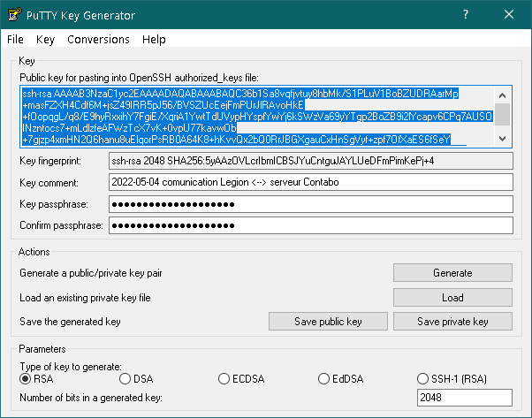The image size is (532, 418).
Task: Click the Key passphrase field
Action: coord(311,204)
